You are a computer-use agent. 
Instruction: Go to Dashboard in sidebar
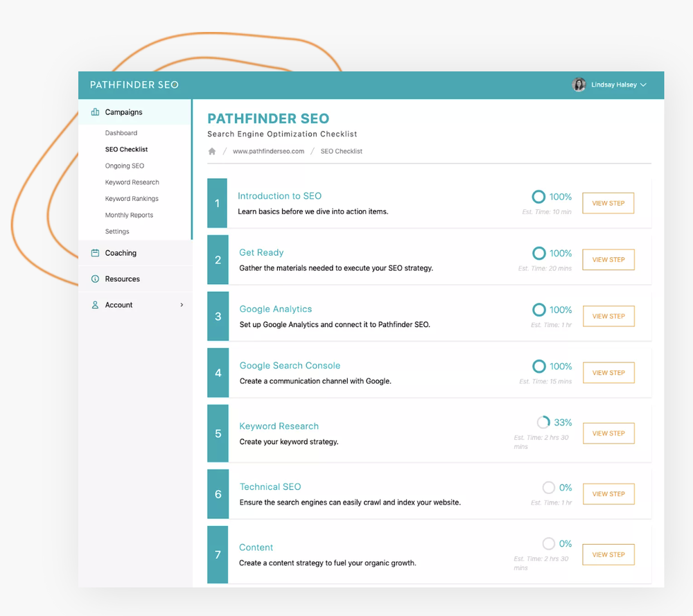coord(121,133)
